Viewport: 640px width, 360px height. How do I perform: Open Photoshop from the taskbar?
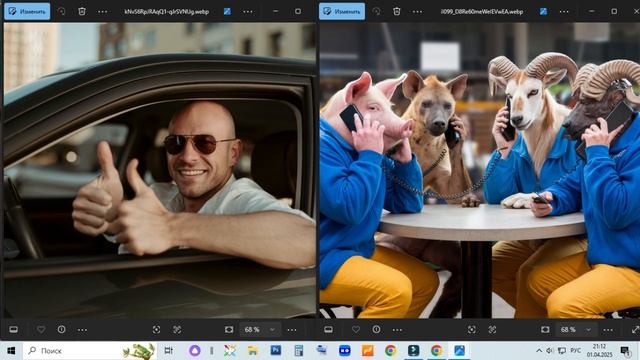click(x=276, y=351)
